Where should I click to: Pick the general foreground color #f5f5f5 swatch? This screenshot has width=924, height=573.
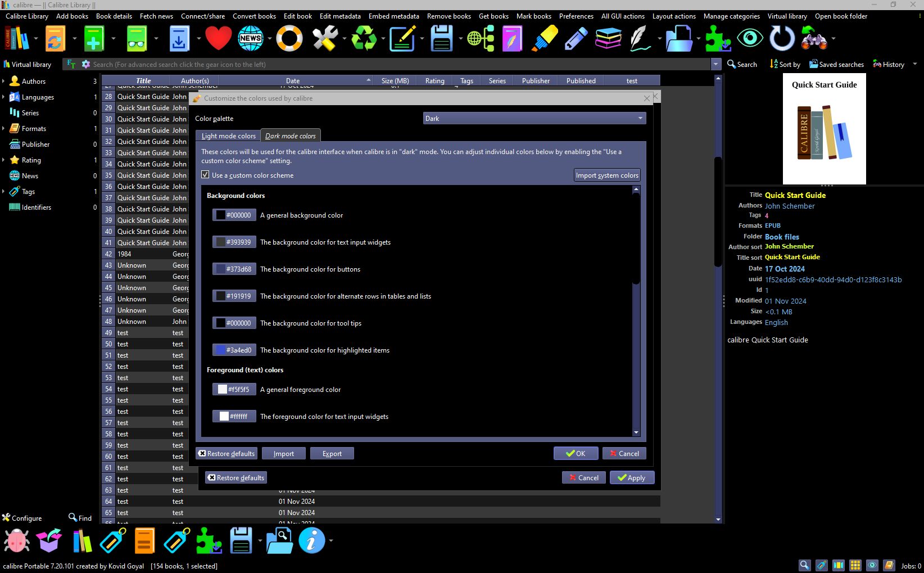(234, 389)
